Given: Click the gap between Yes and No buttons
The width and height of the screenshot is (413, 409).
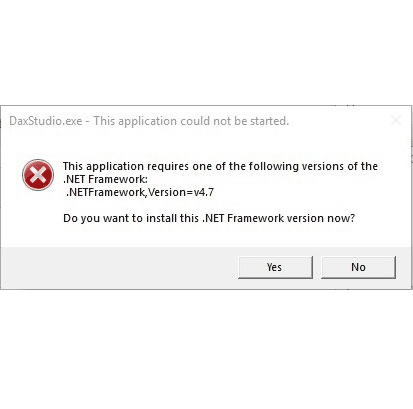Looking at the screenshot, I should click(x=317, y=267).
